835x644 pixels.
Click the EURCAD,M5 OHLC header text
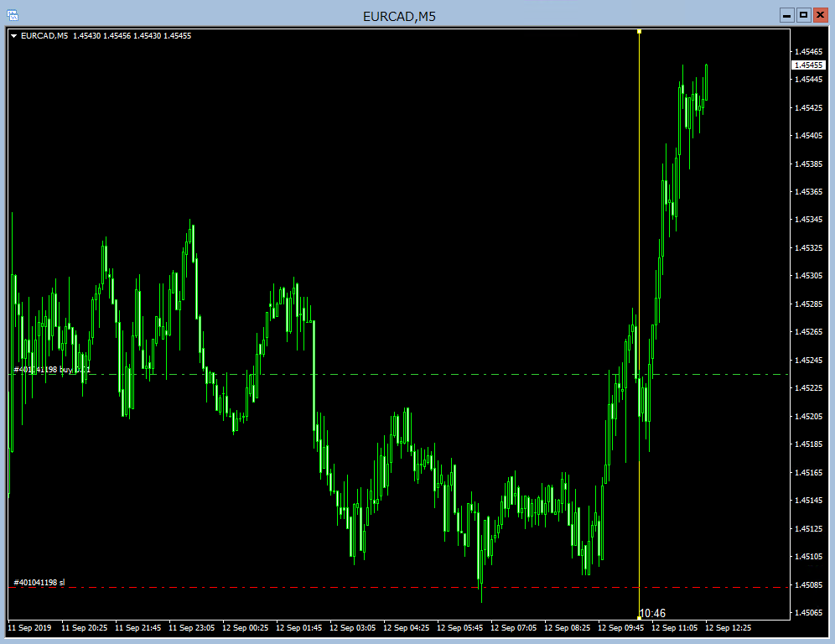(x=106, y=36)
